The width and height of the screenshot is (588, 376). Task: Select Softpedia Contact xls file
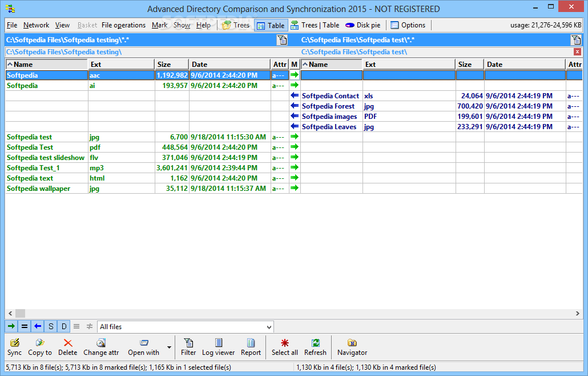click(331, 96)
